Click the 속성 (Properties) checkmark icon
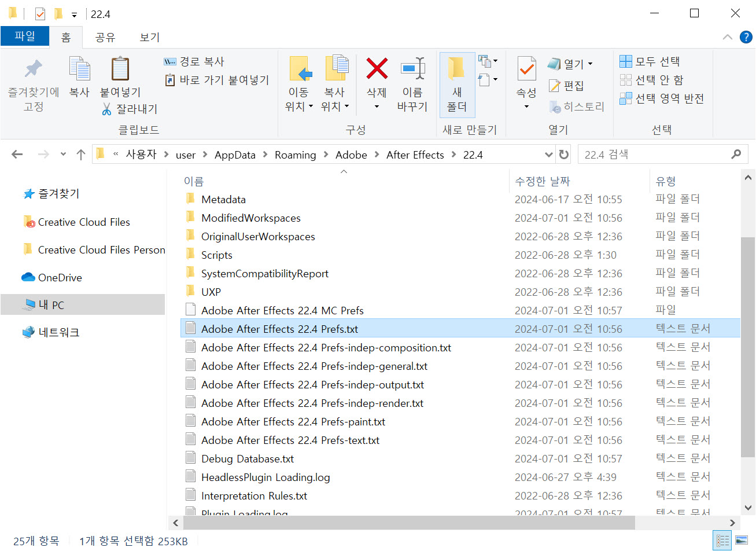This screenshot has height=551, width=756. point(526,69)
